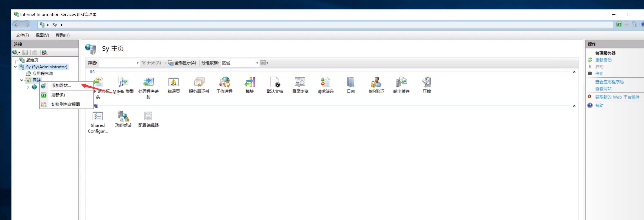Click the 筛选 filter text field
This screenshot has width=644, height=220.
pyautogui.click(x=117, y=63)
